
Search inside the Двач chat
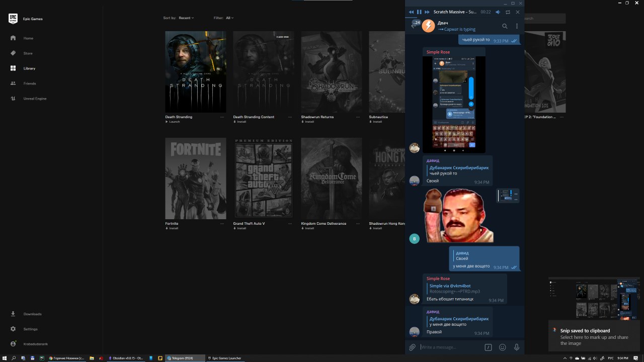click(505, 26)
